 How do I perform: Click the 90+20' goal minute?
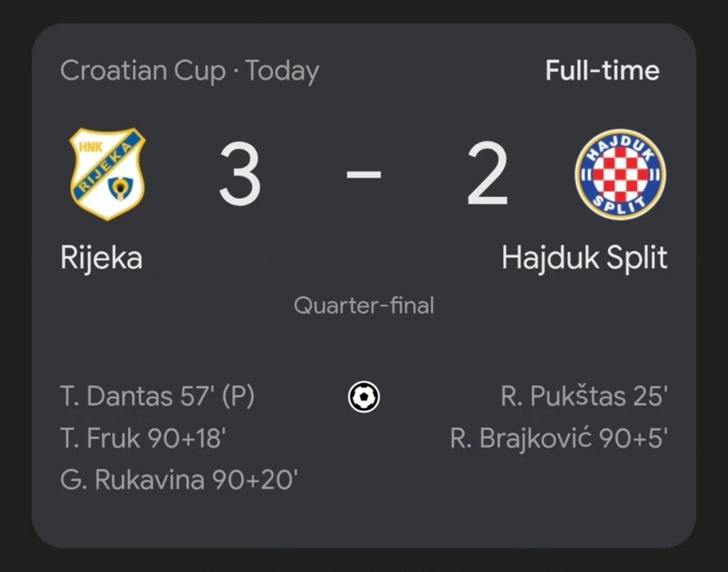[x=255, y=480]
